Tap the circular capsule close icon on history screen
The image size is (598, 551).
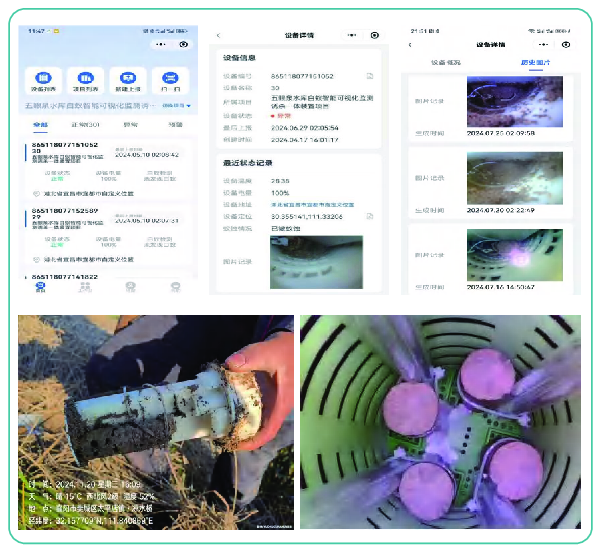[x=566, y=45]
